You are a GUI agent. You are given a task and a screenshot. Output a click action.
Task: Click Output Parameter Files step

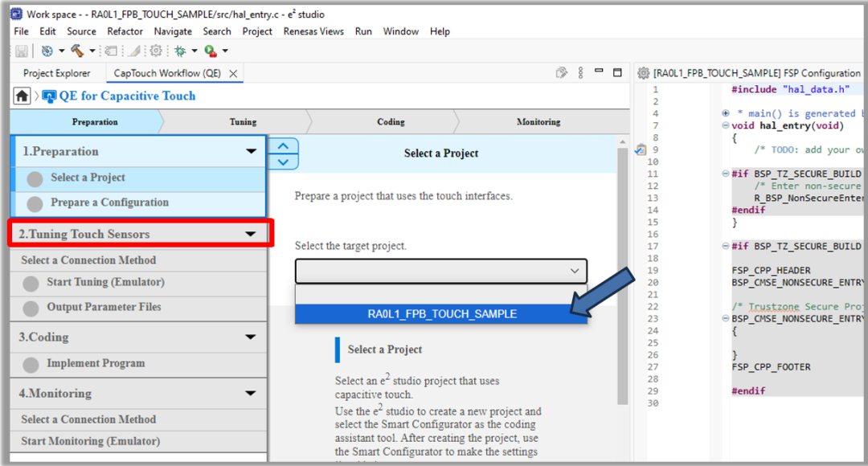point(104,307)
